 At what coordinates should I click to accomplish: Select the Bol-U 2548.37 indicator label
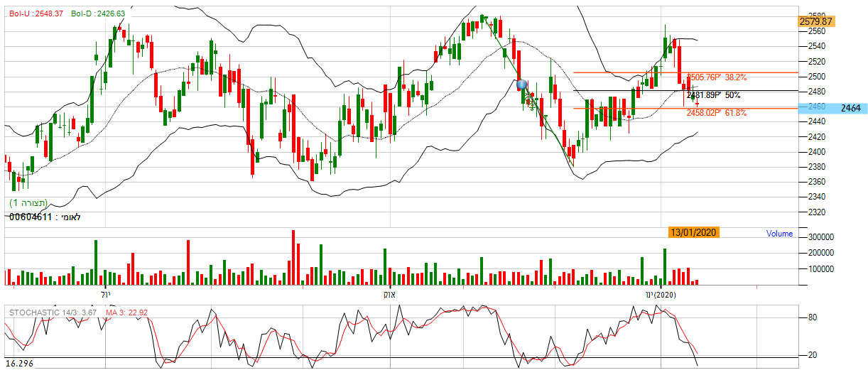[33, 14]
